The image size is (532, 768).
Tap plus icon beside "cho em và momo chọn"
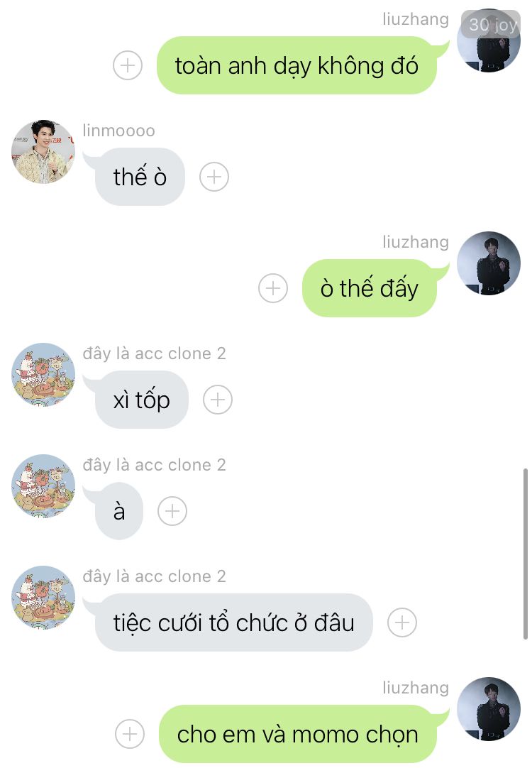point(130,734)
